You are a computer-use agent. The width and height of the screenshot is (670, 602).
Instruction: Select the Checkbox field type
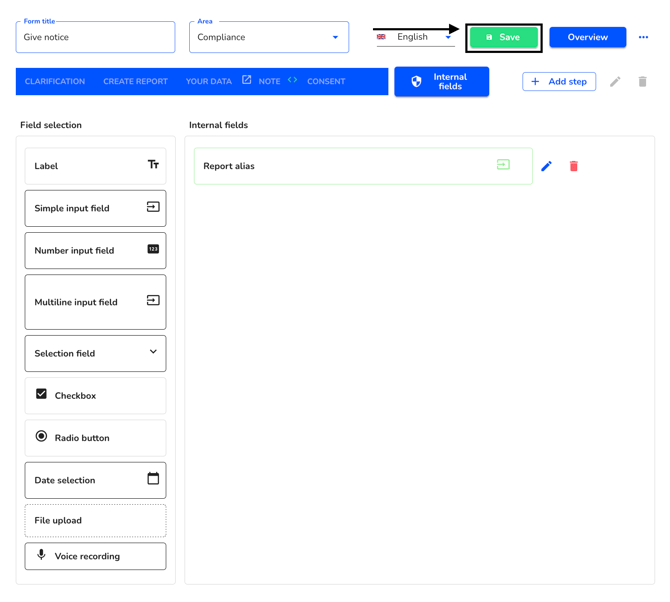click(95, 396)
